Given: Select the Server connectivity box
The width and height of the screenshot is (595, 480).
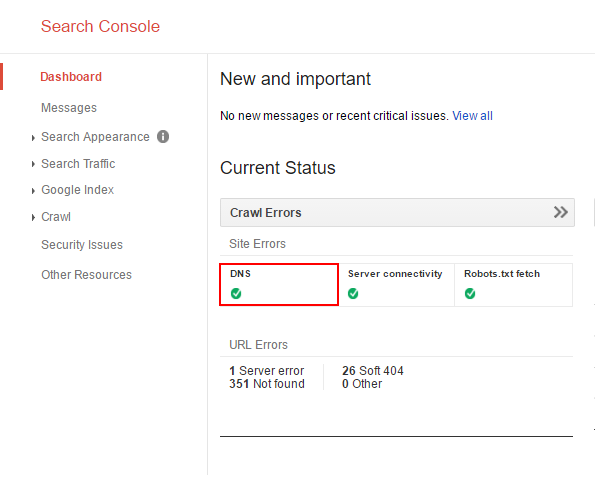Looking at the screenshot, I should click(397, 285).
